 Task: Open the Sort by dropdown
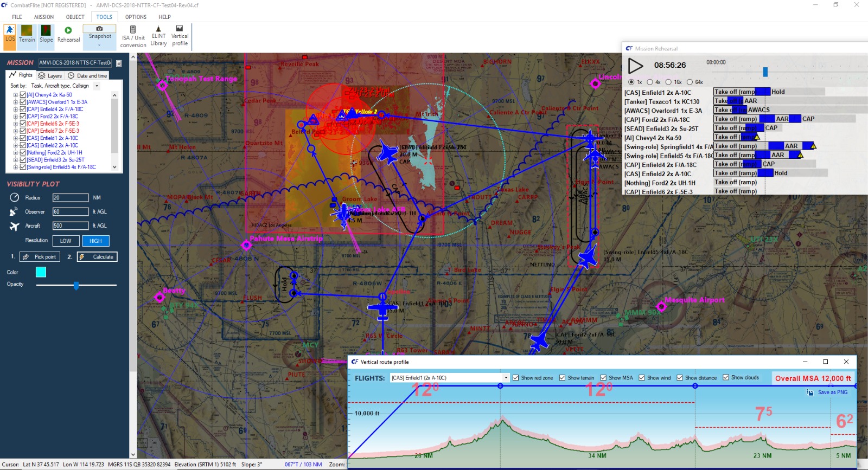pos(97,86)
